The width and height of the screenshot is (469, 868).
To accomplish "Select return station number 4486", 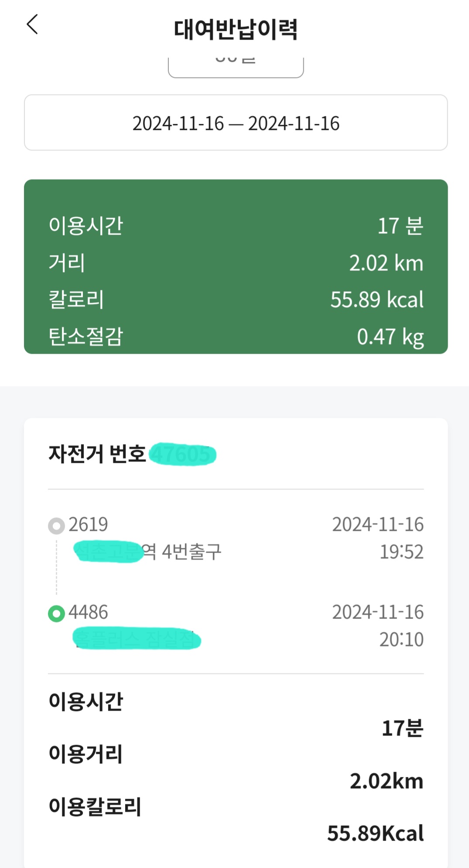I will tap(88, 612).
